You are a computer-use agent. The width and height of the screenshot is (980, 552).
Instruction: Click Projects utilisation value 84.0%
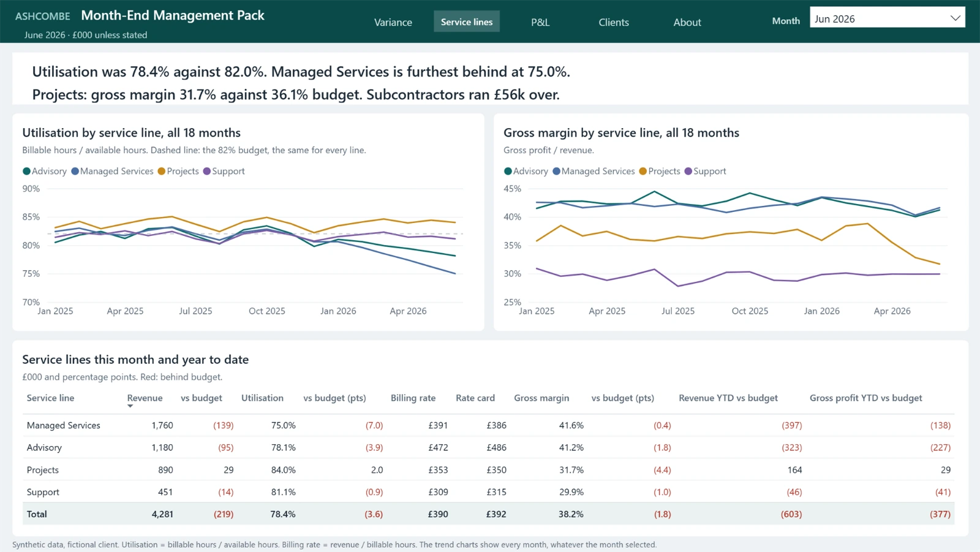pos(283,470)
